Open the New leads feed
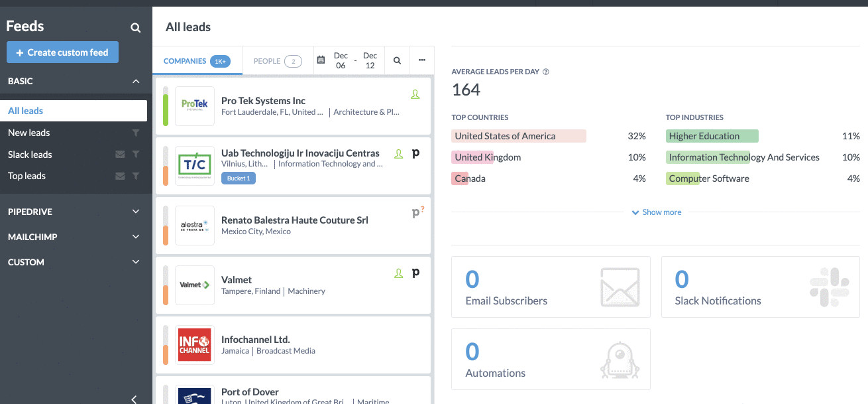 coord(28,133)
